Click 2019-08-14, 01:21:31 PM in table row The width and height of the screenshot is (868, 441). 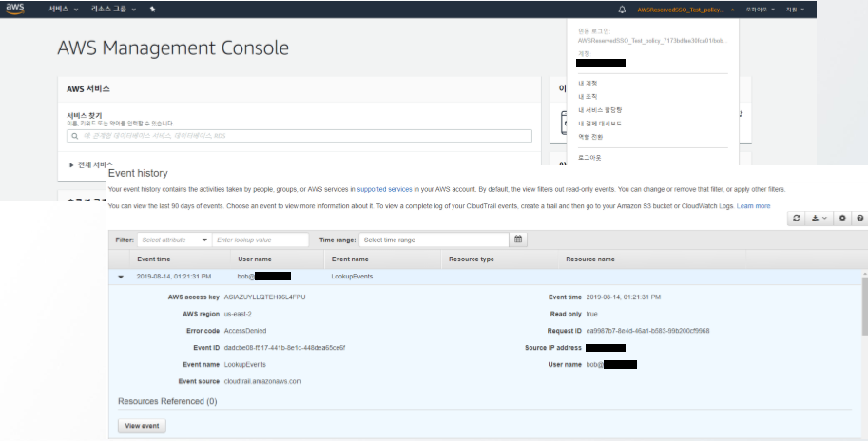[x=174, y=277]
